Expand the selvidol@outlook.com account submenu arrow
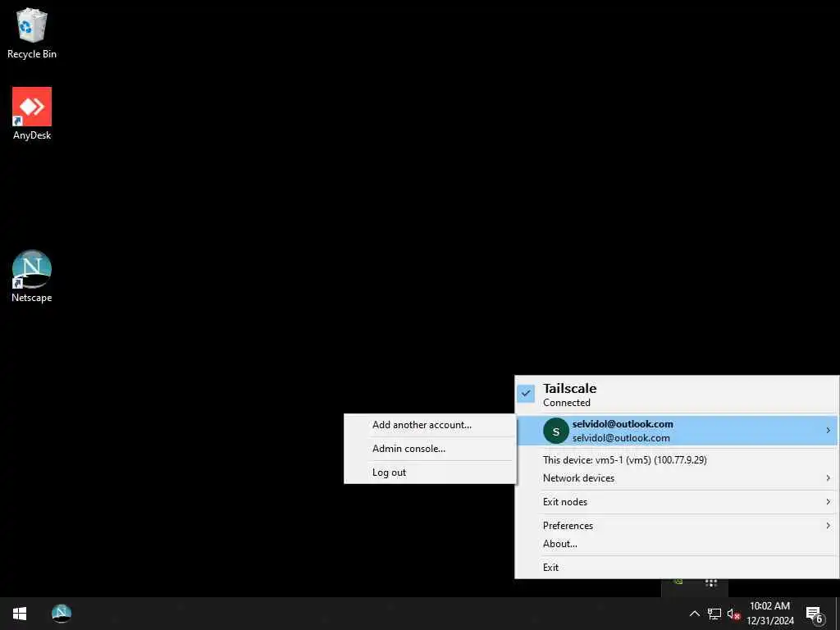This screenshot has width=840, height=630. coord(828,430)
